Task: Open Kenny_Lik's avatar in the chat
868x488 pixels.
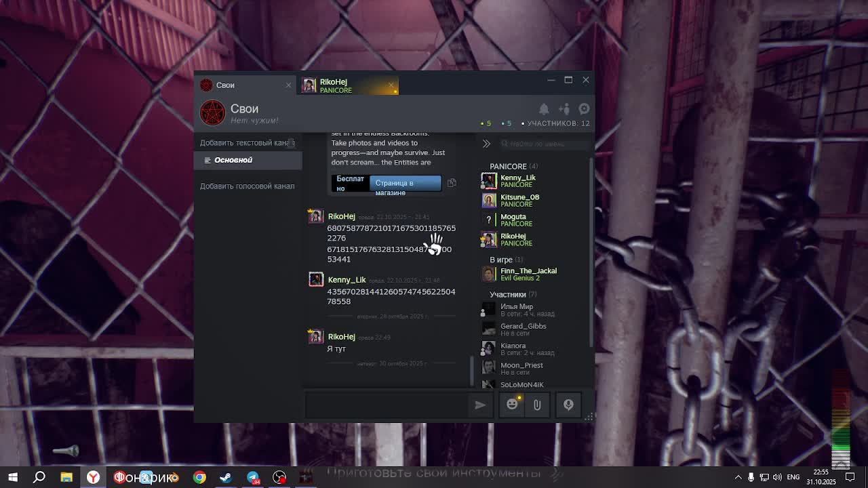Action: tap(316, 279)
